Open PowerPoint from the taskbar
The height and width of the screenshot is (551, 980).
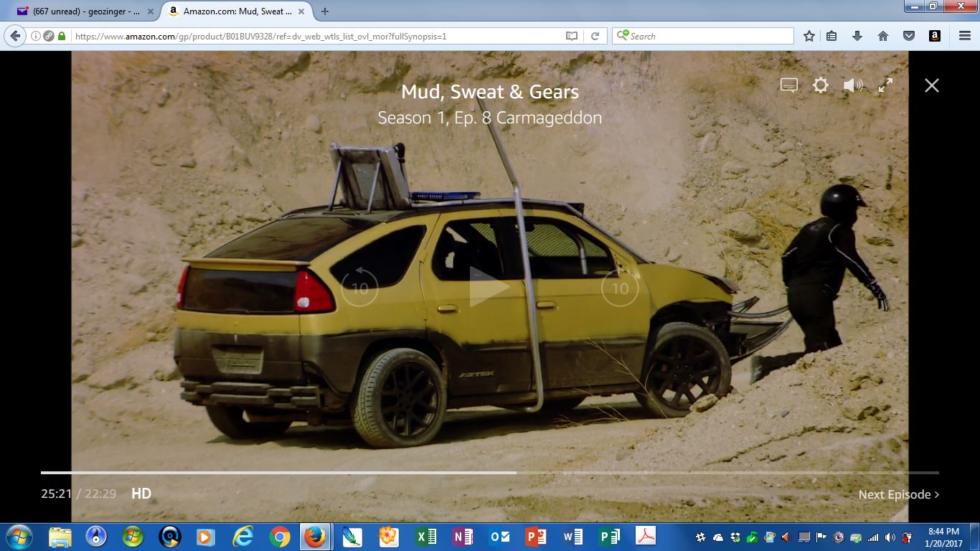point(536,537)
